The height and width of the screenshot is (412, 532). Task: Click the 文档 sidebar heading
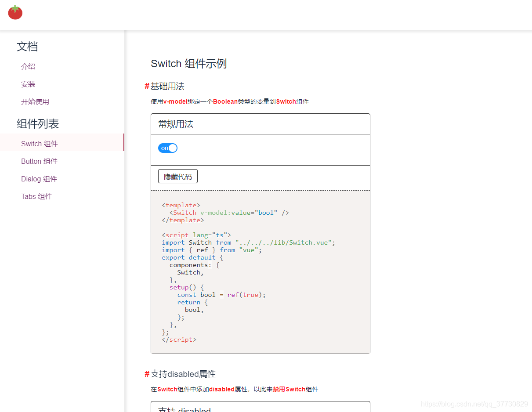(27, 47)
